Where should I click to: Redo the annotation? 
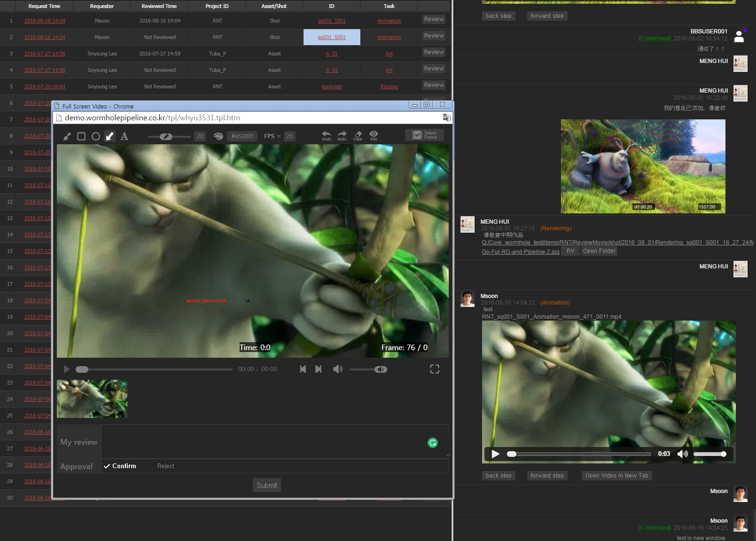click(342, 136)
